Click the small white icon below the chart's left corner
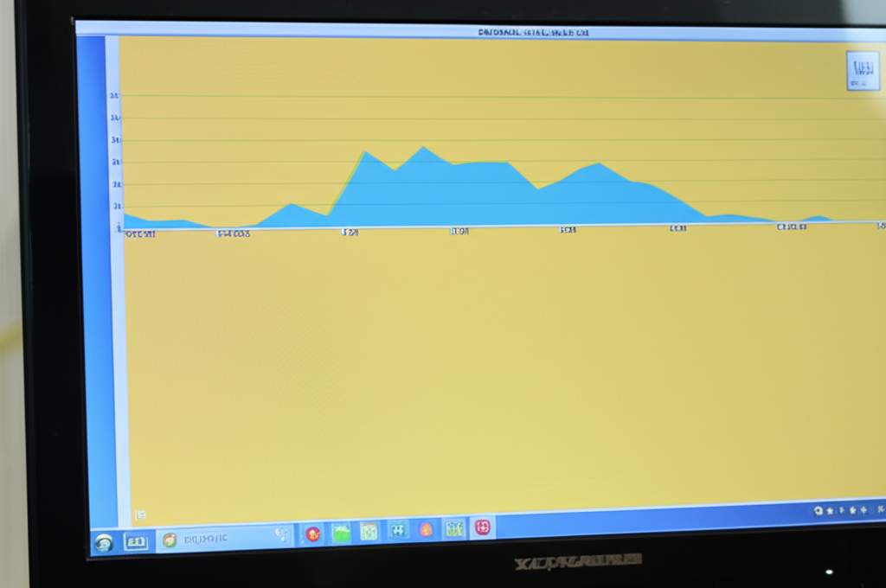The width and height of the screenshot is (886, 588). pos(140,514)
